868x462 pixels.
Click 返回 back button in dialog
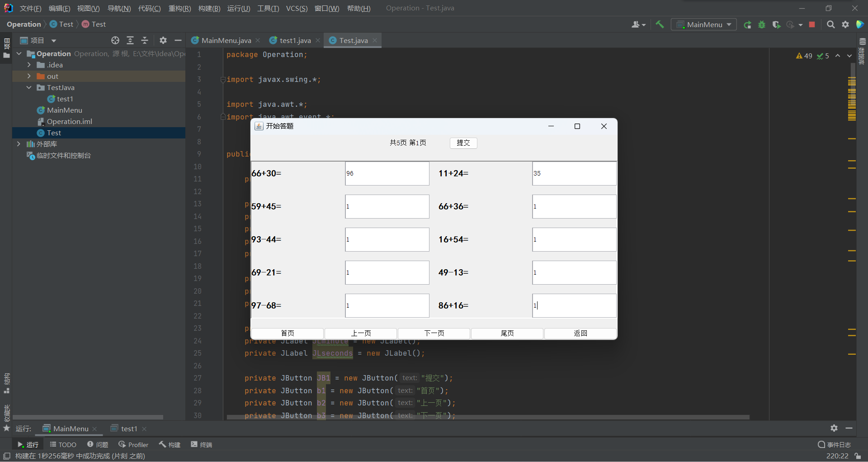tap(580, 333)
